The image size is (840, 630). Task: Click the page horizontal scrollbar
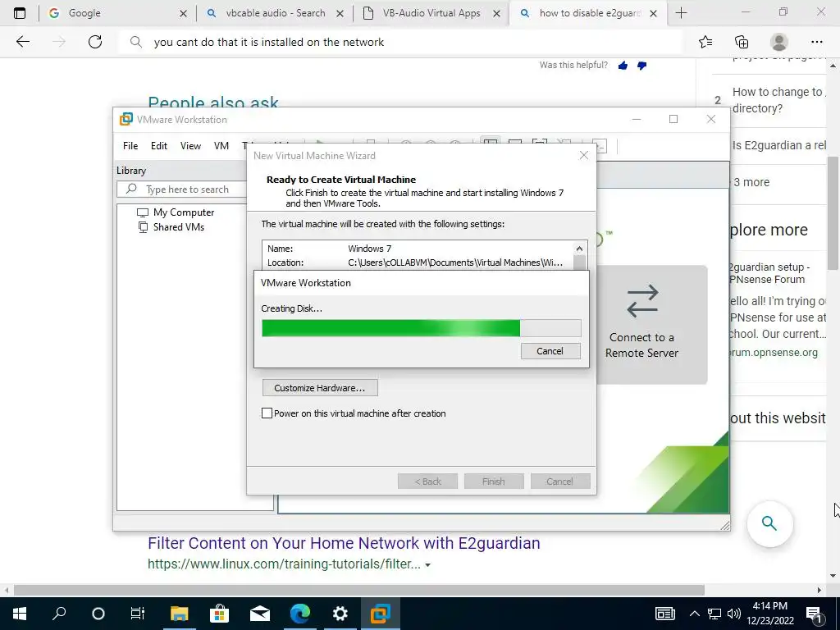point(359,590)
